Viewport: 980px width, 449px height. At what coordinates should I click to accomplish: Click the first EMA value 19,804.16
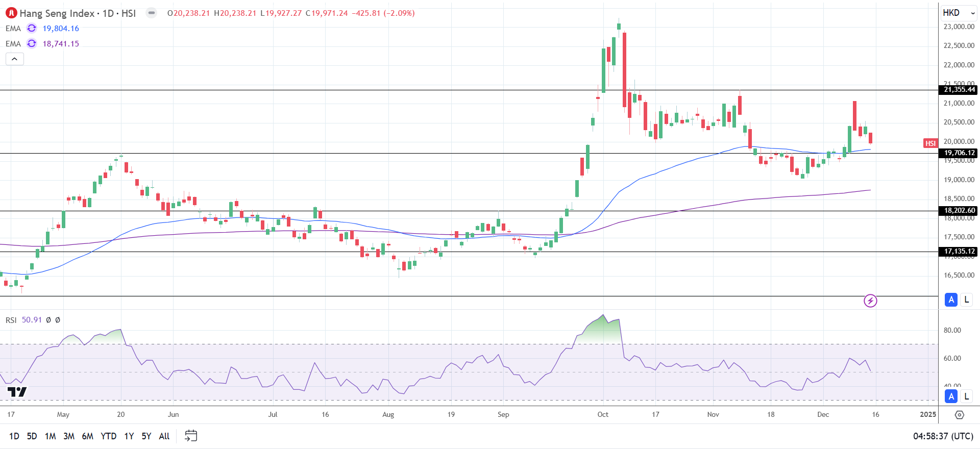click(61, 29)
